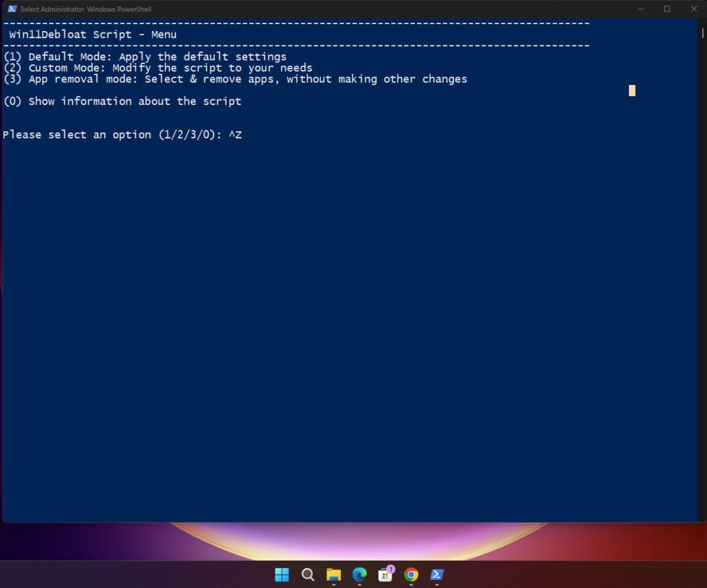Switch to PowerShell via its taskbar icon
Screen dimensions: 707x588
pos(437,574)
